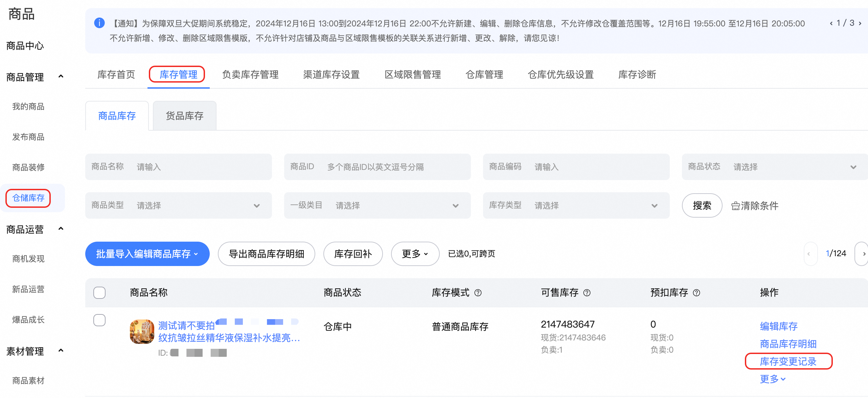Open 爆品成长 in the sidebar
This screenshot has height=398, width=868.
point(28,320)
